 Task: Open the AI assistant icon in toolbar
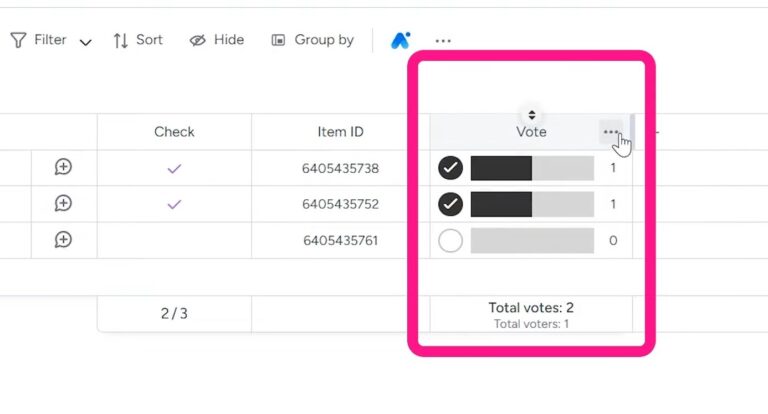(x=401, y=40)
